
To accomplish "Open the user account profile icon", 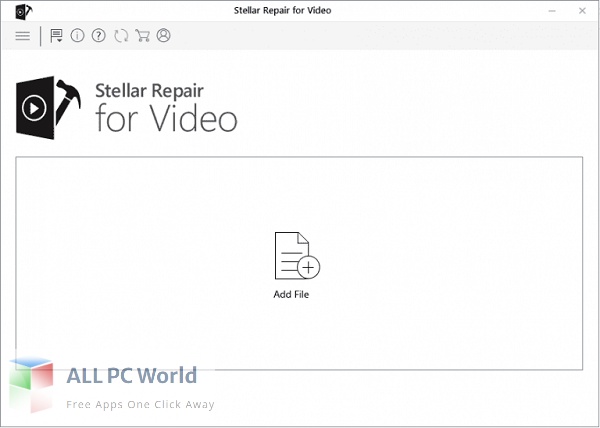I will tap(163, 36).
